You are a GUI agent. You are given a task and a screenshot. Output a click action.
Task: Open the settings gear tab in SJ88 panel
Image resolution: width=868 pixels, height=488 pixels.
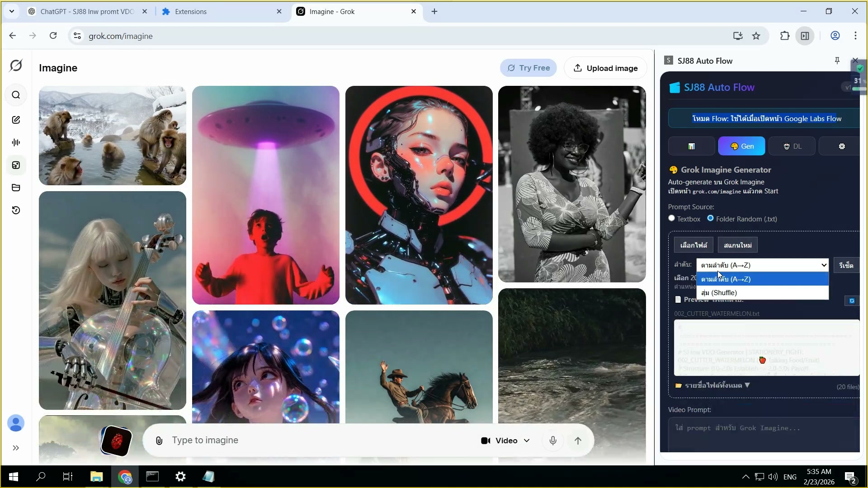pyautogui.click(x=841, y=146)
